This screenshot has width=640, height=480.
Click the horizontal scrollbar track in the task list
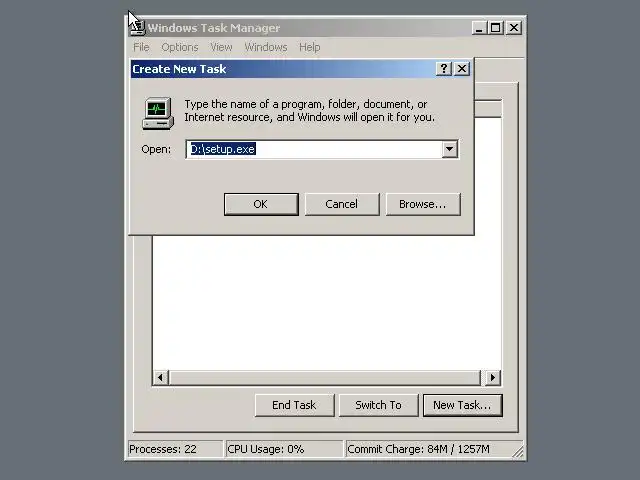click(325, 378)
